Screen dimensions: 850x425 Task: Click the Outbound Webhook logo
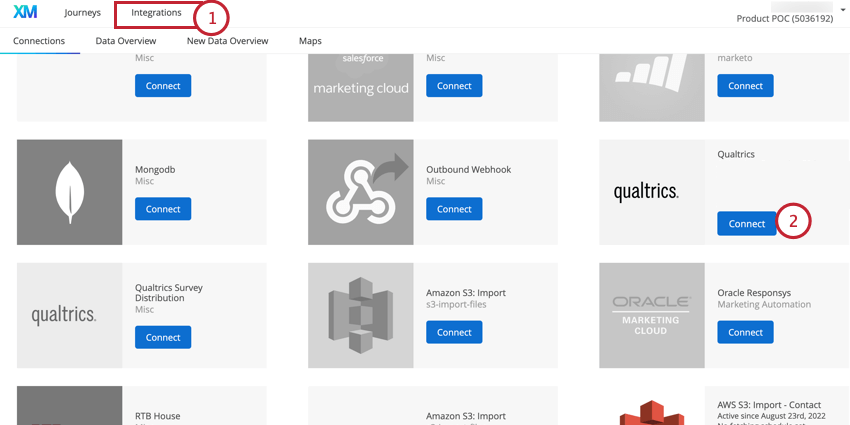360,192
